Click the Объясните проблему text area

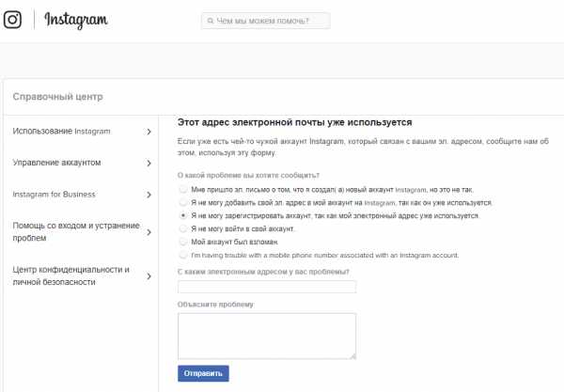tap(267, 336)
